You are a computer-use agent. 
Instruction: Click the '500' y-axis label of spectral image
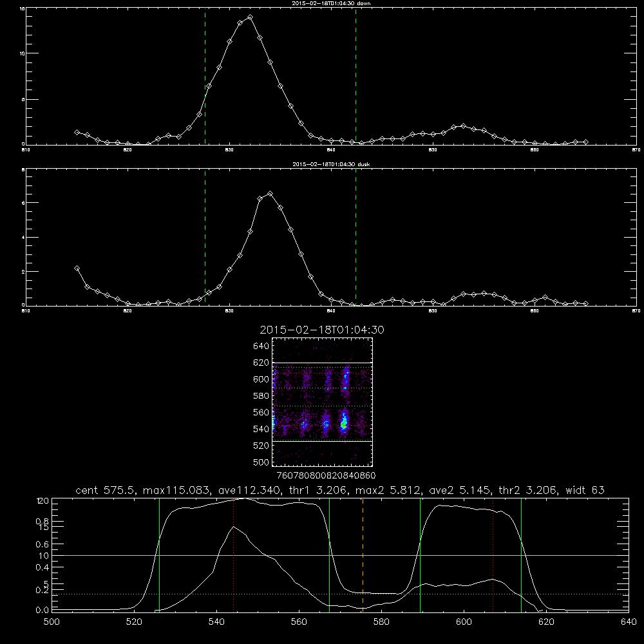tap(261, 462)
